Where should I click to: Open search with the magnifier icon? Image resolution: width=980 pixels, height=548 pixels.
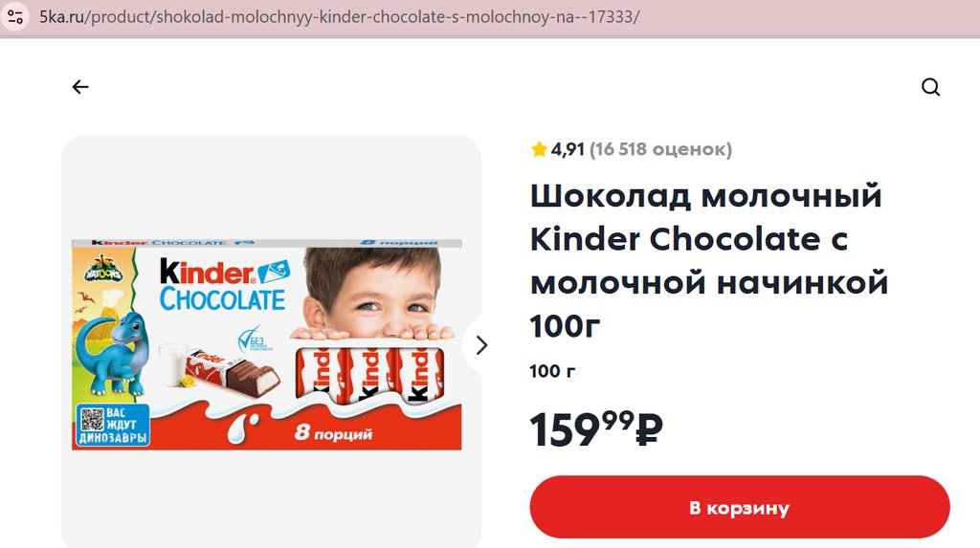click(x=930, y=87)
